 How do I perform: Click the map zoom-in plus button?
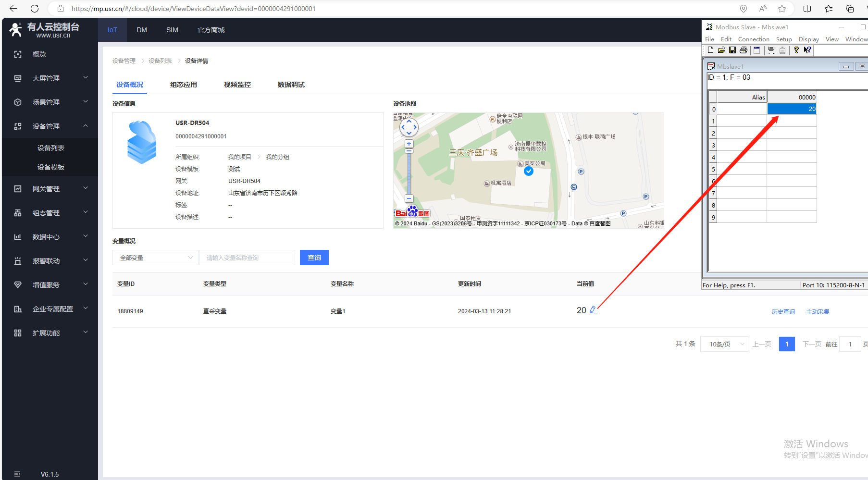(x=409, y=144)
